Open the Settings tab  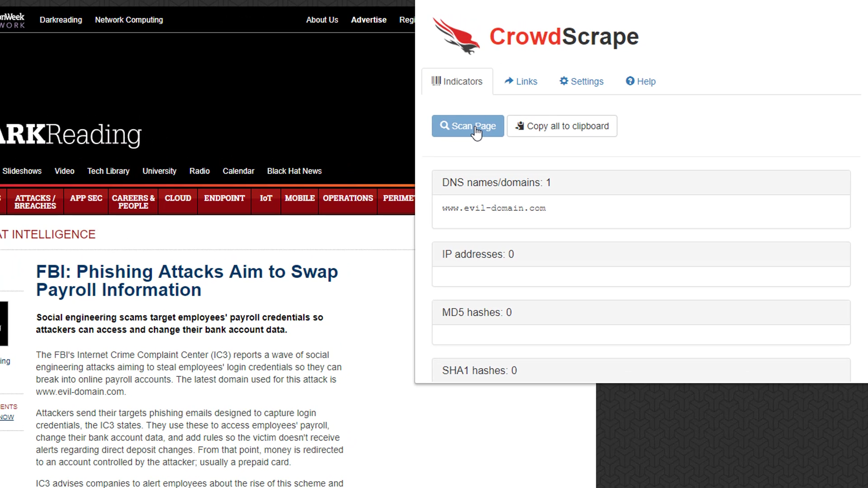pos(581,81)
